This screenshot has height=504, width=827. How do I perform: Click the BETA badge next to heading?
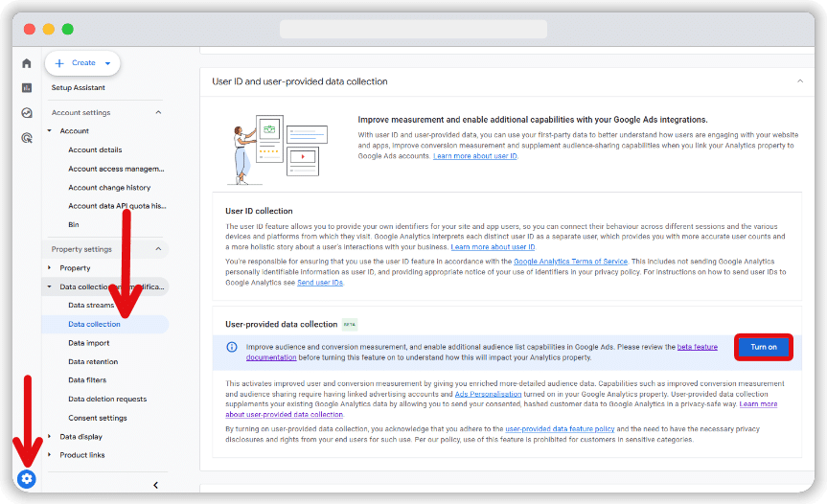pos(349,324)
